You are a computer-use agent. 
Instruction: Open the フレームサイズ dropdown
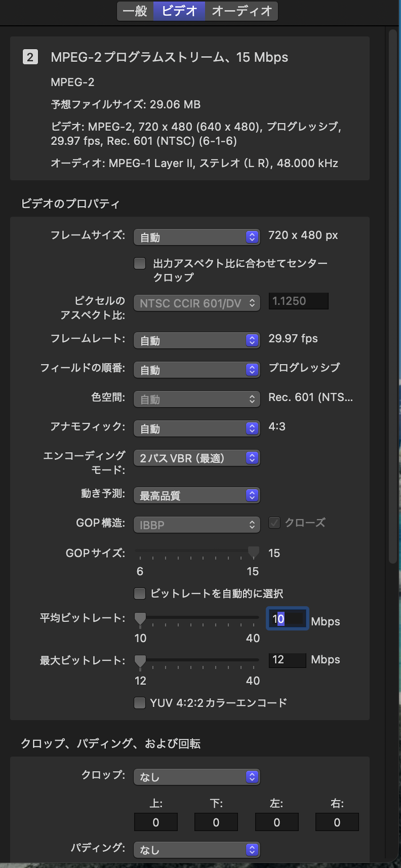pos(196,237)
